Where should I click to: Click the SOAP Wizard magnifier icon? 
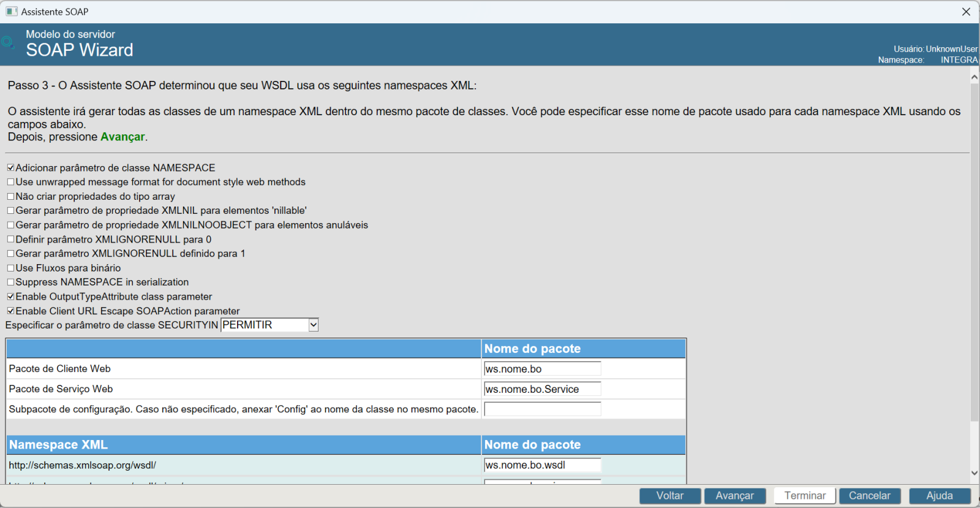[x=7, y=42]
